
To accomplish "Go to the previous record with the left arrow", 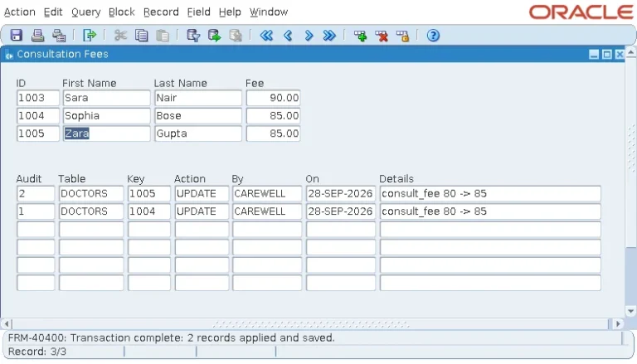I will tap(288, 36).
